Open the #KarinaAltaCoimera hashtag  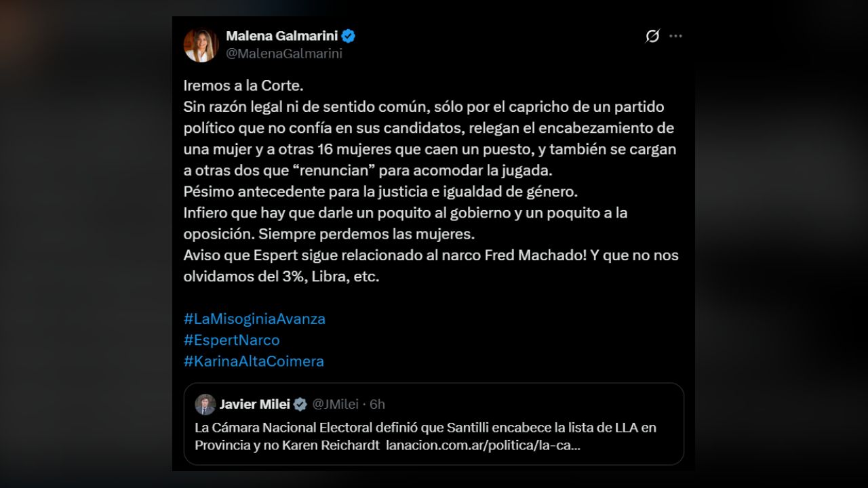pos(254,361)
